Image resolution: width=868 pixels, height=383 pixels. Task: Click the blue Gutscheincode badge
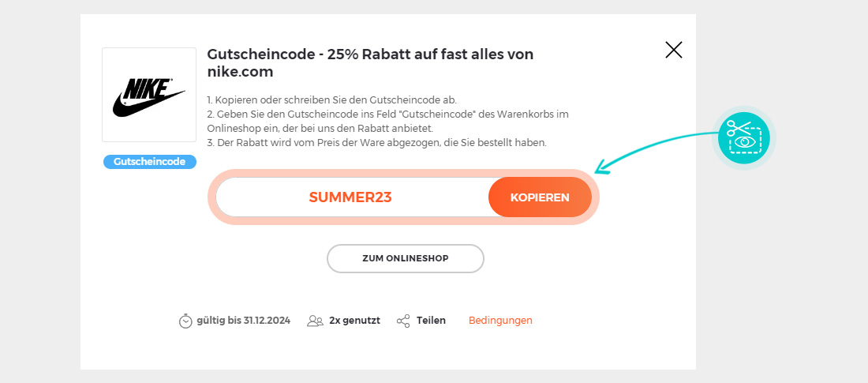[149, 162]
